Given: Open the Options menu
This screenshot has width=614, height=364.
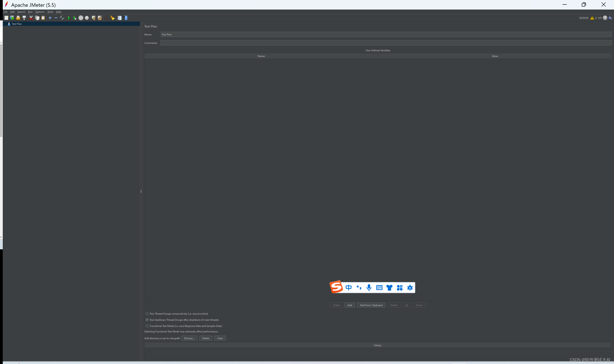Looking at the screenshot, I should click(40, 12).
